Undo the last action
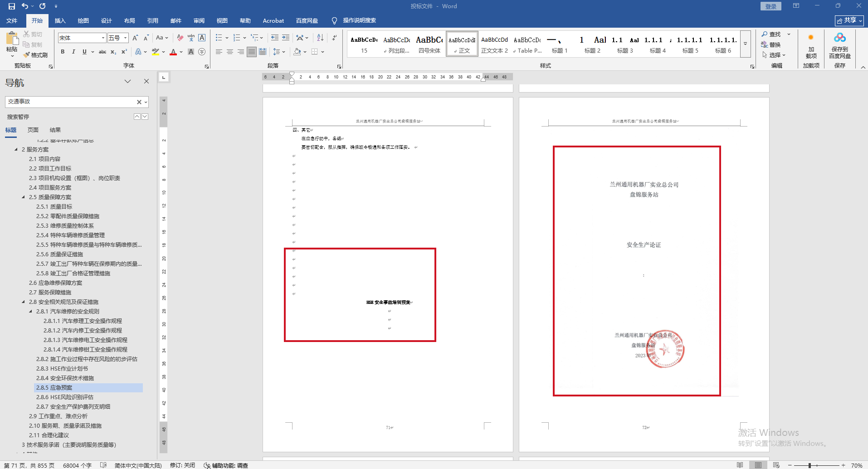 click(x=25, y=6)
